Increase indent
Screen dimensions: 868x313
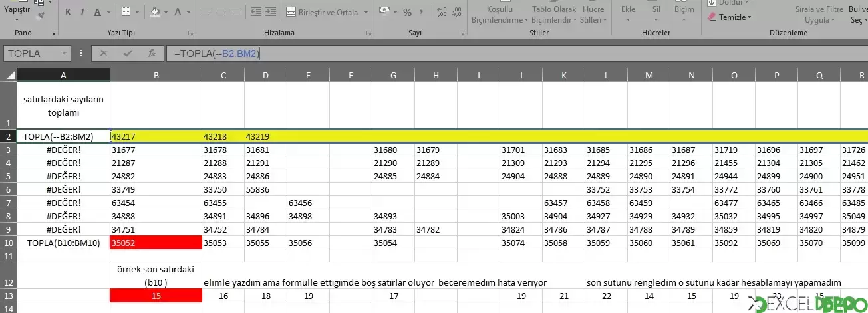(271, 12)
